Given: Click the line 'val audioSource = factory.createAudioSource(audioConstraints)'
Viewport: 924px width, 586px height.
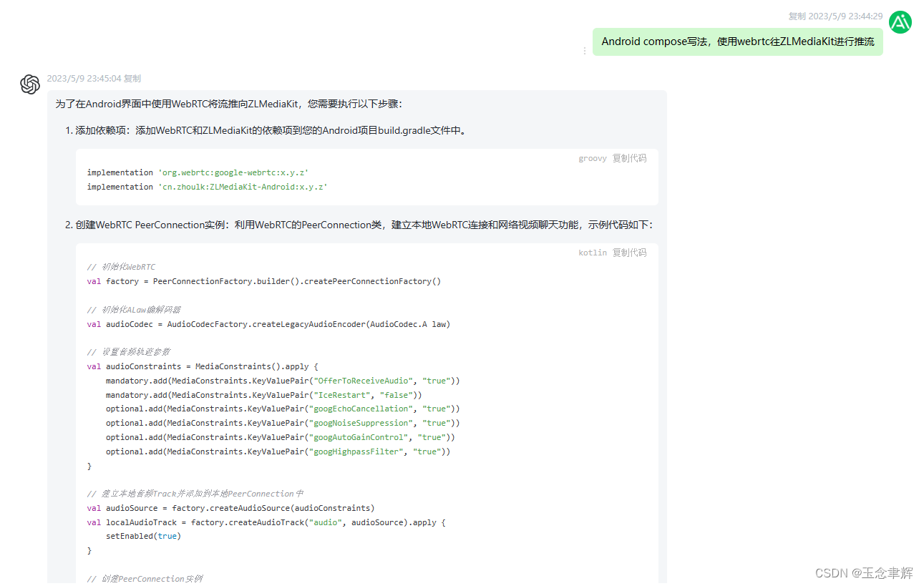Looking at the screenshot, I should [230, 508].
